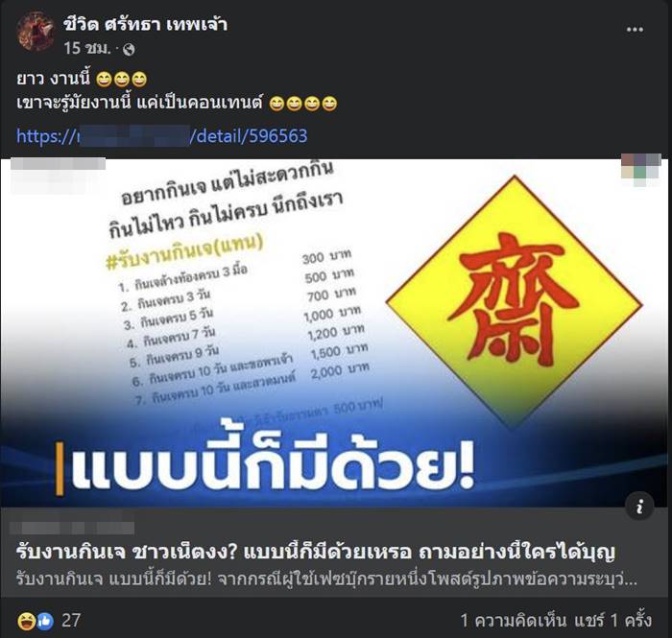Click the blurred source domain label
Viewport: 672px width, 638px height.
72,528
